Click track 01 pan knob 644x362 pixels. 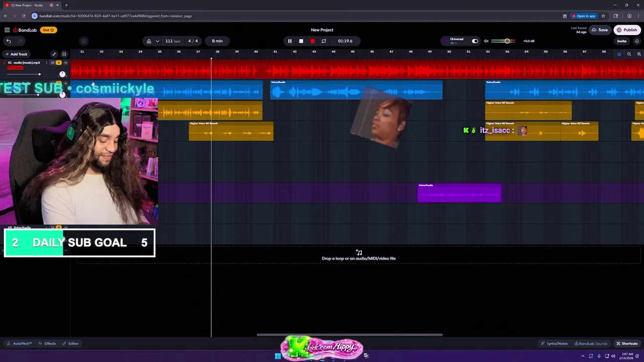pos(62,74)
